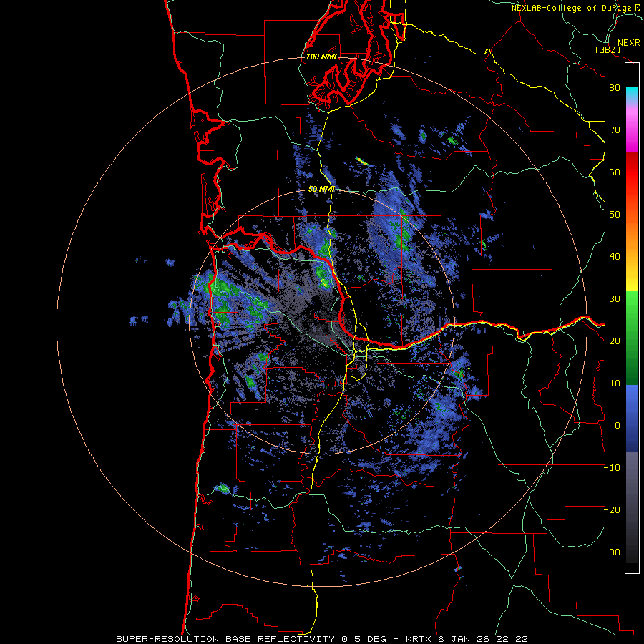Screen dimensions: 644x644
Task: Click the 20 dBZ scale value
Action: point(615,341)
